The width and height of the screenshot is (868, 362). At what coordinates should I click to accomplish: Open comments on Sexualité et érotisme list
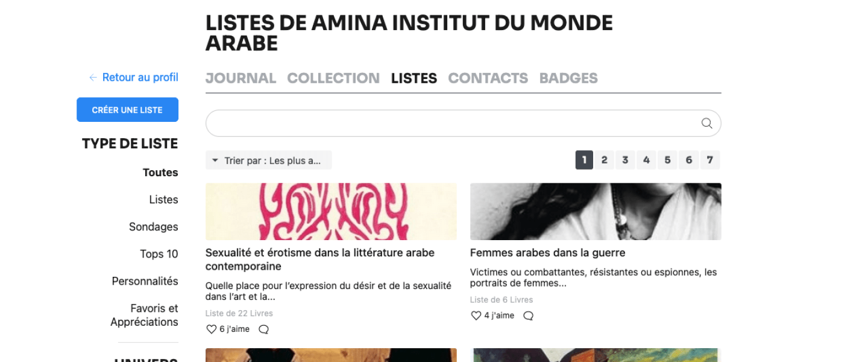(263, 329)
